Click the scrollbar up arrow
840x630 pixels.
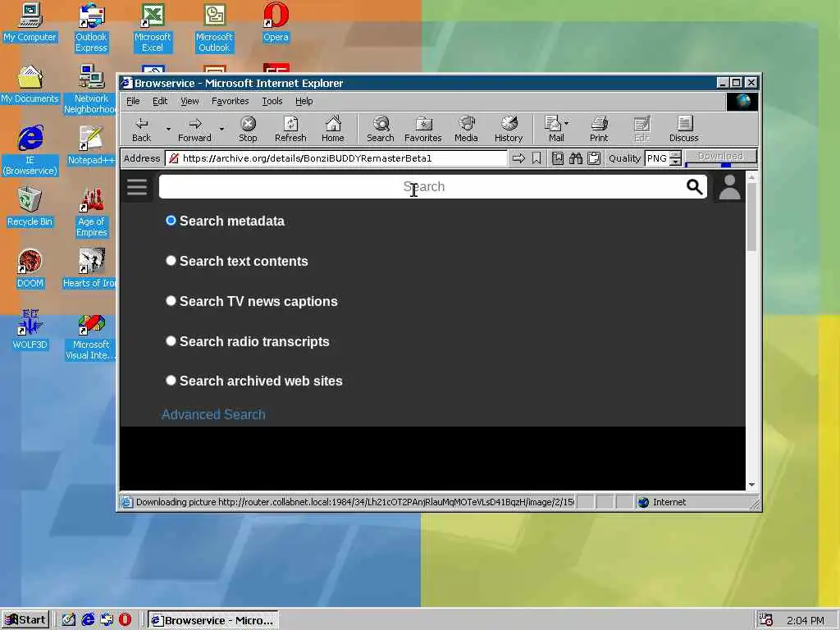click(x=751, y=177)
